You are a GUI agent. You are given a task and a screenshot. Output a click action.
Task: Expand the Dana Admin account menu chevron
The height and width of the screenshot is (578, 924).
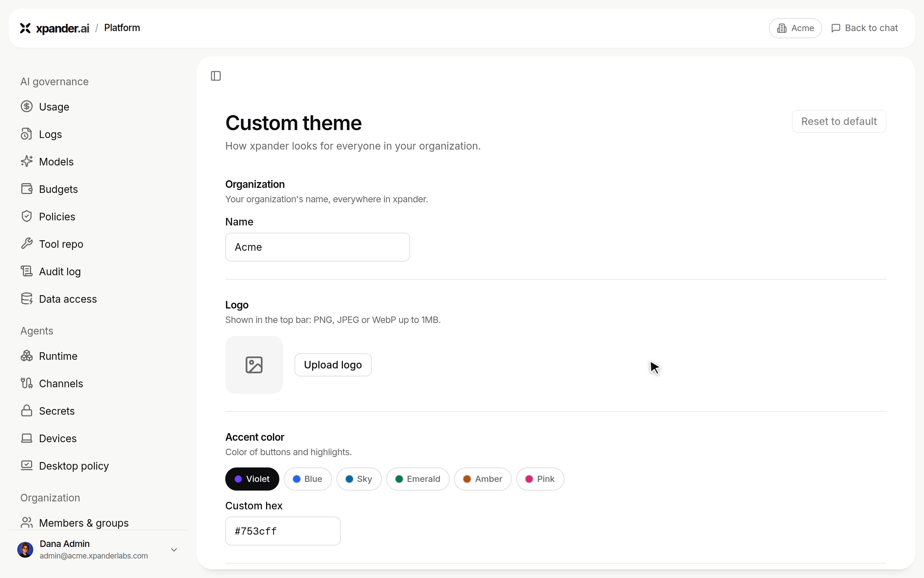pyautogui.click(x=174, y=550)
